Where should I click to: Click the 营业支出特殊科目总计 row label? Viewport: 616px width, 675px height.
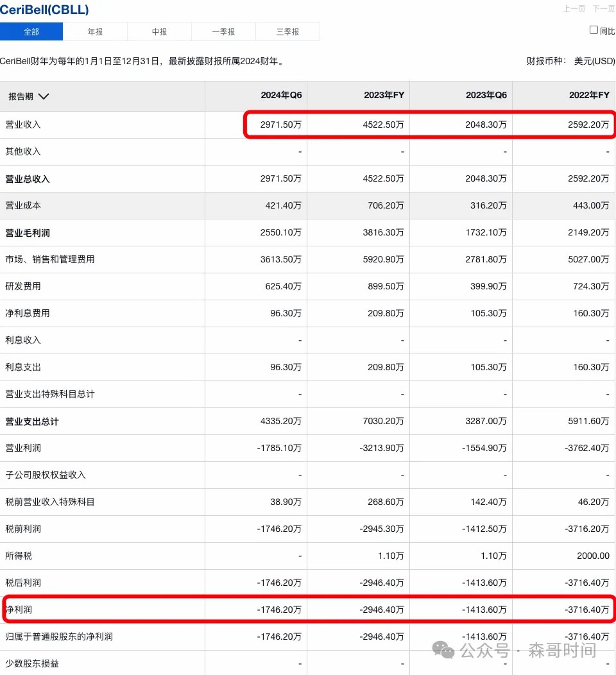click(x=50, y=395)
